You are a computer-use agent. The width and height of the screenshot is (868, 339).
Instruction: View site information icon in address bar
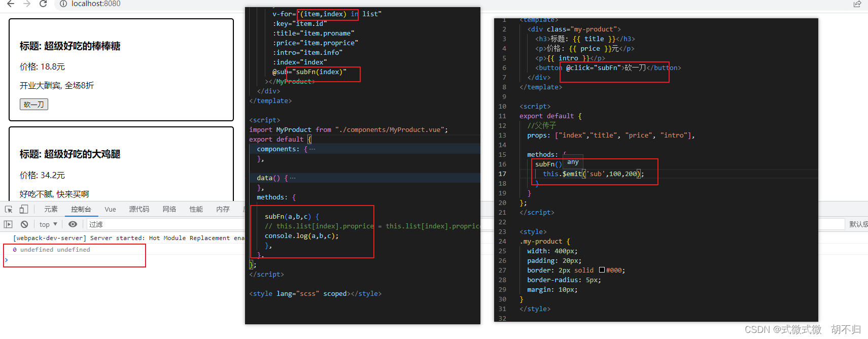point(63,4)
